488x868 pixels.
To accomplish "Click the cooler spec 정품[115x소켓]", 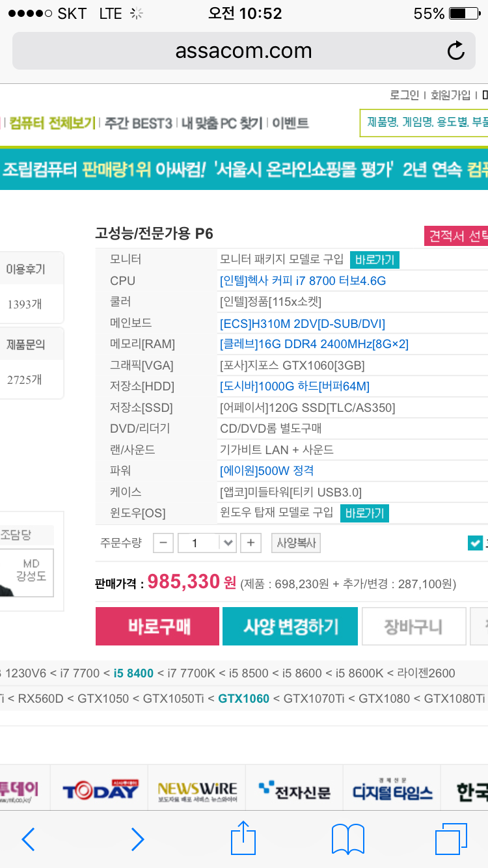I will click(x=271, y=301).
